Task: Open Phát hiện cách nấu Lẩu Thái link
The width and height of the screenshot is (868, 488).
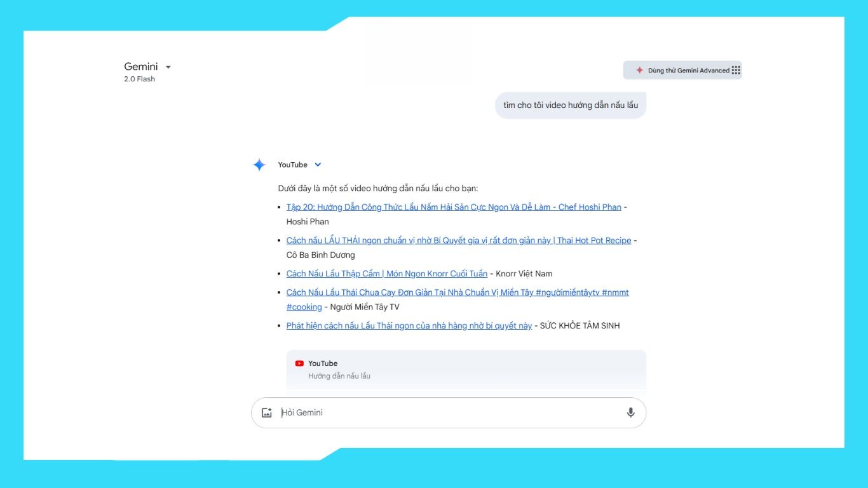Action: pos(409,326)
